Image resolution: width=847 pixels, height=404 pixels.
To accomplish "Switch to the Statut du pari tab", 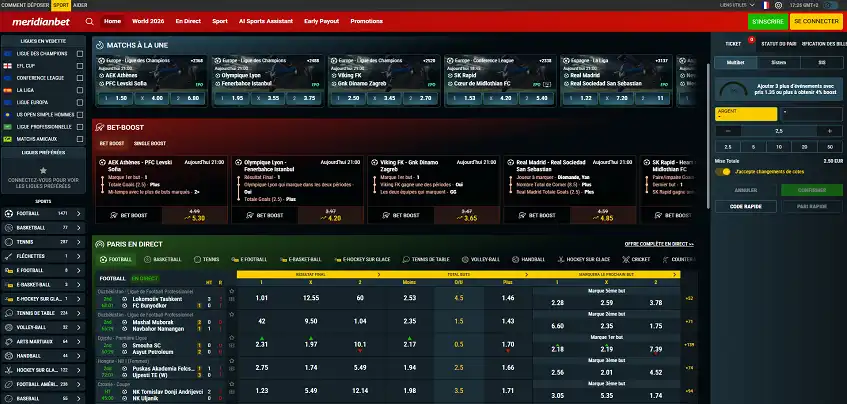I will coord(777,44).
